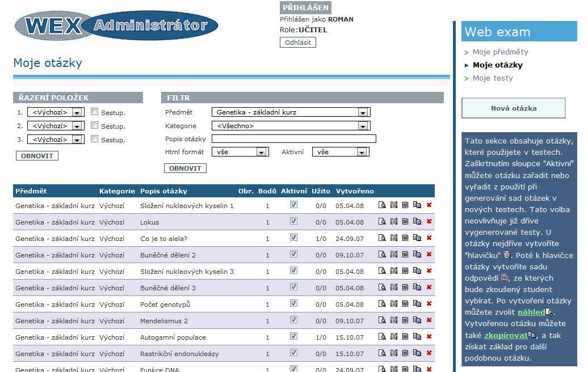Screen dimensions: 588x372
Task: Click the 'Restrikční endonukleázy' question description
Action: [179, 354]
